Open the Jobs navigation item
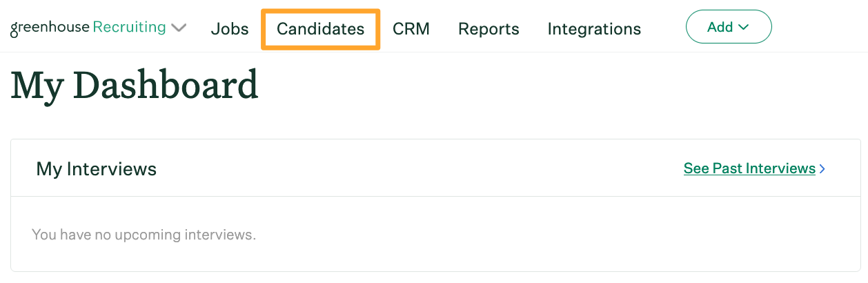Screen dimensions: 868x283 click(230, 29)
